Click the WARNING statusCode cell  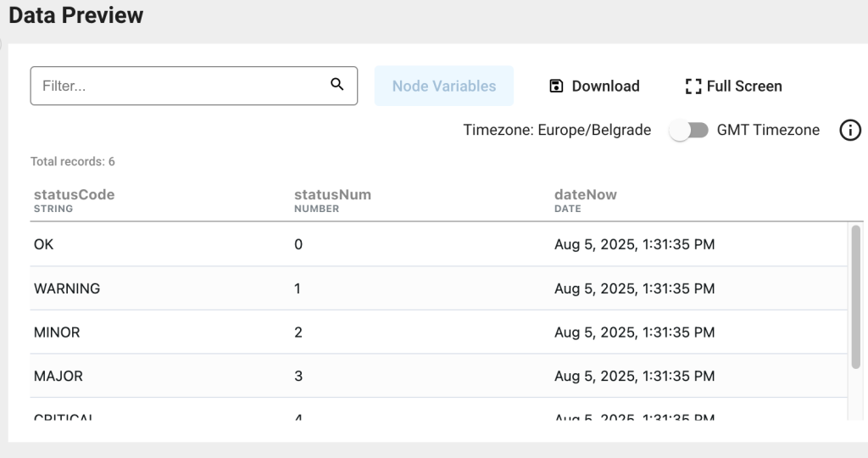[x=67, y=288]
